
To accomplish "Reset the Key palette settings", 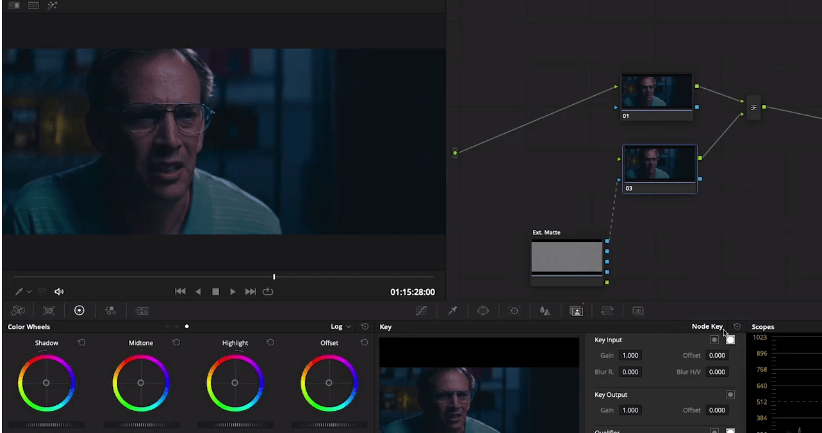I will point(737,327).
